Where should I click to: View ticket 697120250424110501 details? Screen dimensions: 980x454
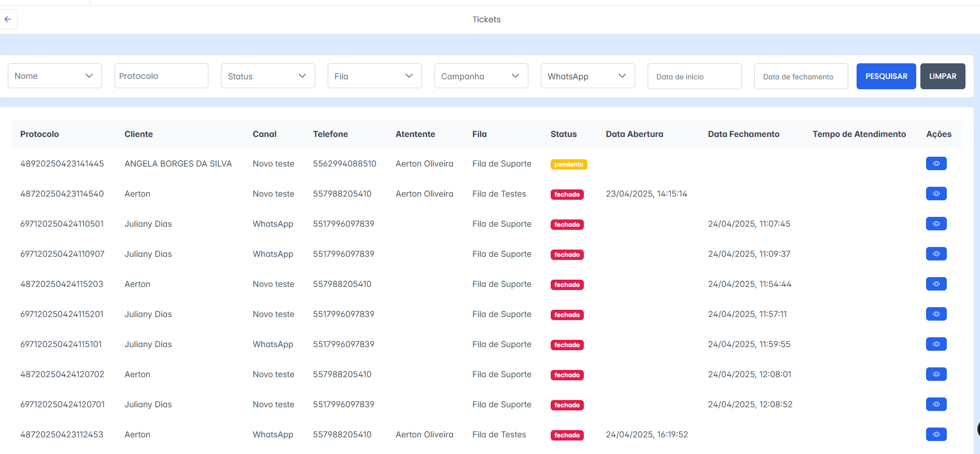click(x=936, y=224)
